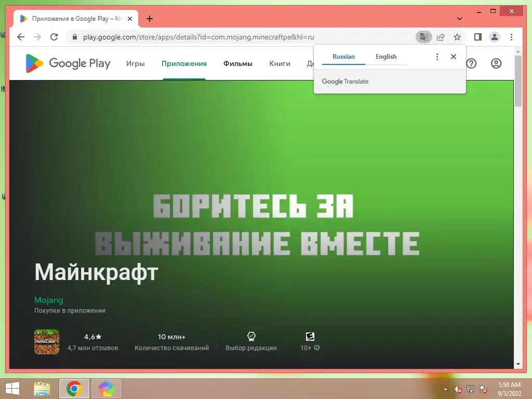Click the Google Translate icon in address bar
Image resolution: width=532 pixels, height=399 pixels.
click(x=424, y=37)
